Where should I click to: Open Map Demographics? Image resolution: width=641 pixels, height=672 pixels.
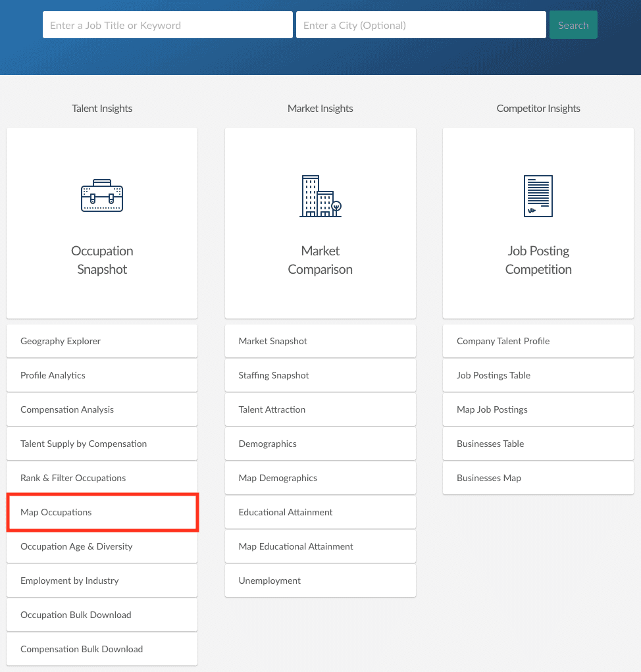tap(320, 478)
